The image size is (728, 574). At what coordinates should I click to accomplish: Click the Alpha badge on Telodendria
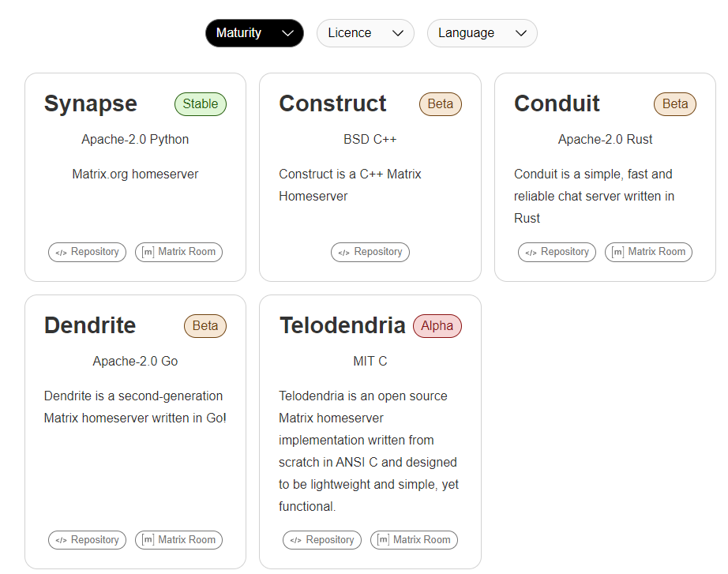click(437, 326)
